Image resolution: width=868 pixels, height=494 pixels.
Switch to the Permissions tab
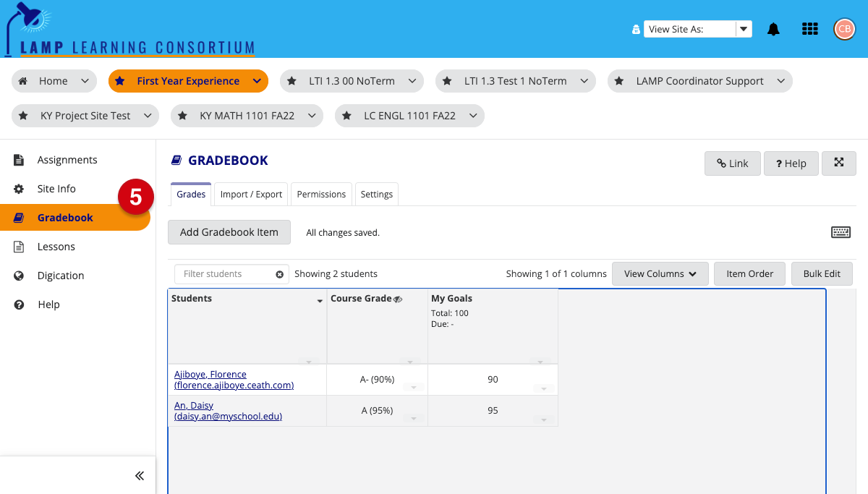point(321,195)
